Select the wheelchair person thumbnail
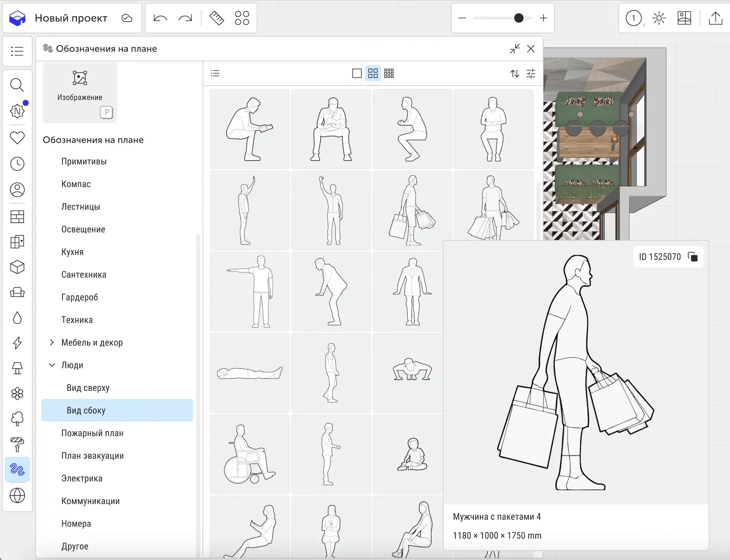Viewport: 730px width, 560px height. click(x=249, y=454)
